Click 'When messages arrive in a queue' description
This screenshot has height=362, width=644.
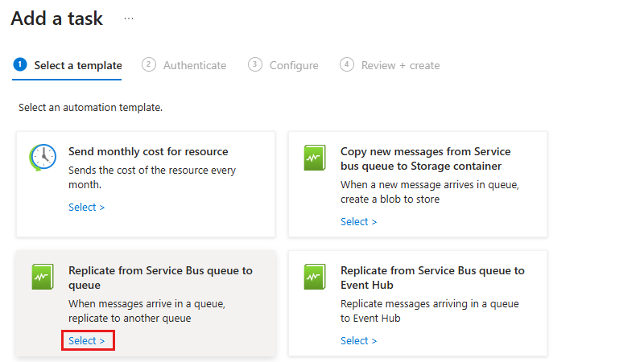point(147,311)
